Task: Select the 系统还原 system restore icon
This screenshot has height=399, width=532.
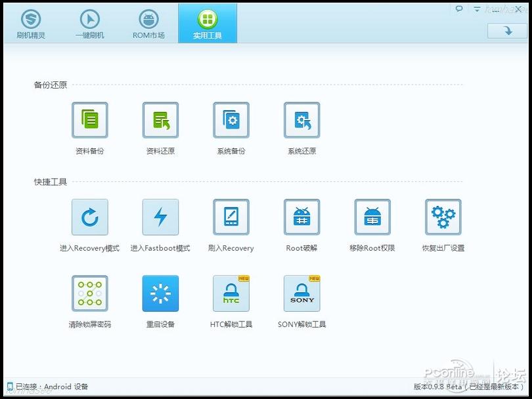Action: pyautogui.click(x=302, y=121)
